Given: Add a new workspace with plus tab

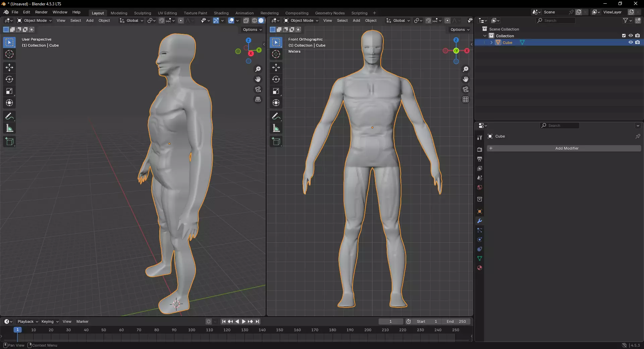Looking at the screenshot, I should tap(374, 13).
